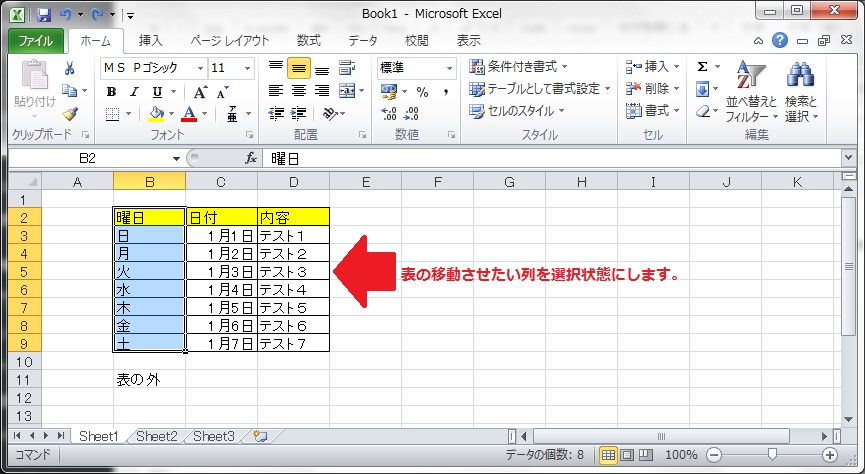Toggle underline formatting
The image size is (865, 474).
[157, 92]
